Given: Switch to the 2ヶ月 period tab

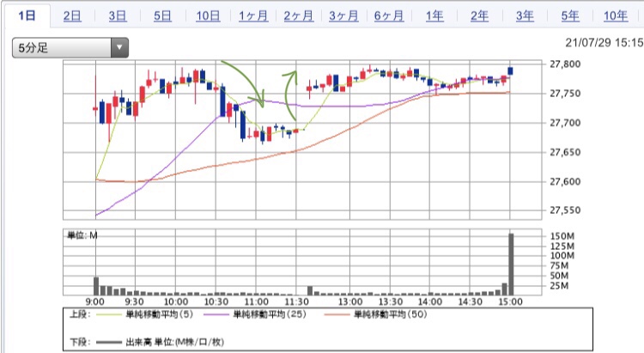Looking at the screenshot, I should click(299, 16).
